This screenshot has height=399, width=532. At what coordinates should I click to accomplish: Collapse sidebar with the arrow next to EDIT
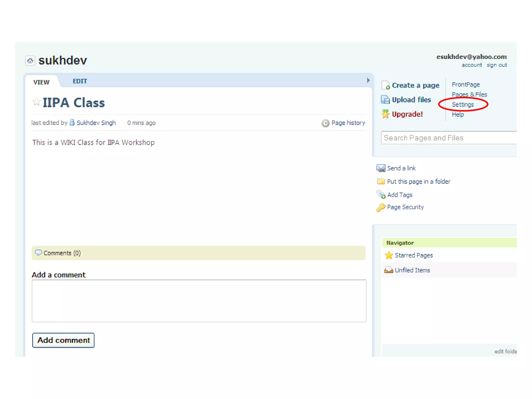368,80
